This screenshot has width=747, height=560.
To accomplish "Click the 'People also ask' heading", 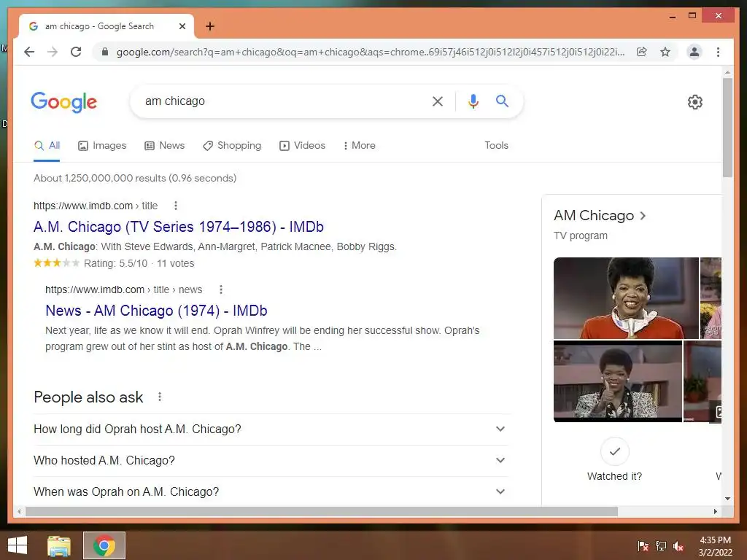I will (88, 397).
